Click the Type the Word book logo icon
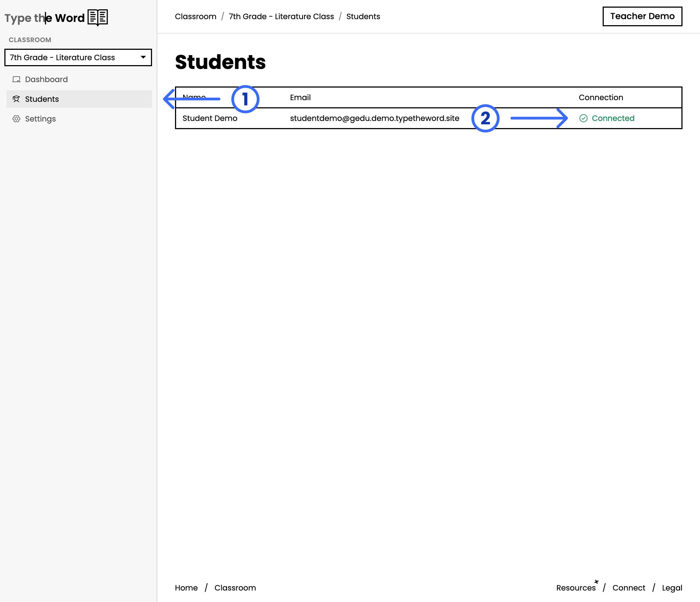The height and width of the screenshot is (602, 700). 98,18
